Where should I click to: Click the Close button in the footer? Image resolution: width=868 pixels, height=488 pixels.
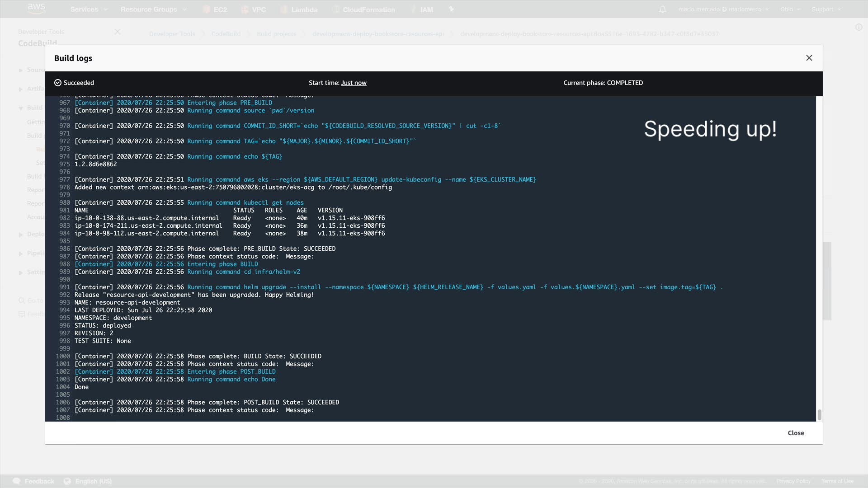coord(795,433)
